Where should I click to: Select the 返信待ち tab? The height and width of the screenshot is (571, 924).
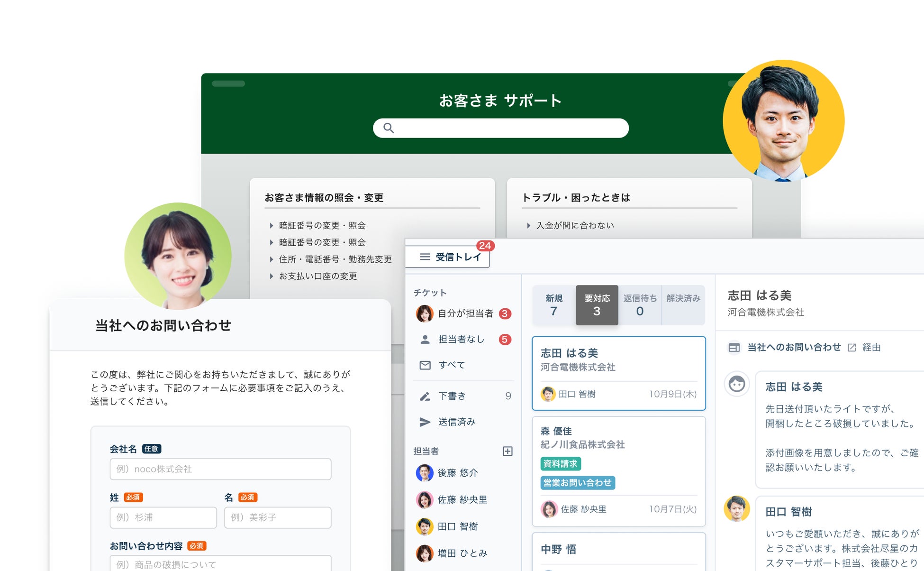(640, 305)
